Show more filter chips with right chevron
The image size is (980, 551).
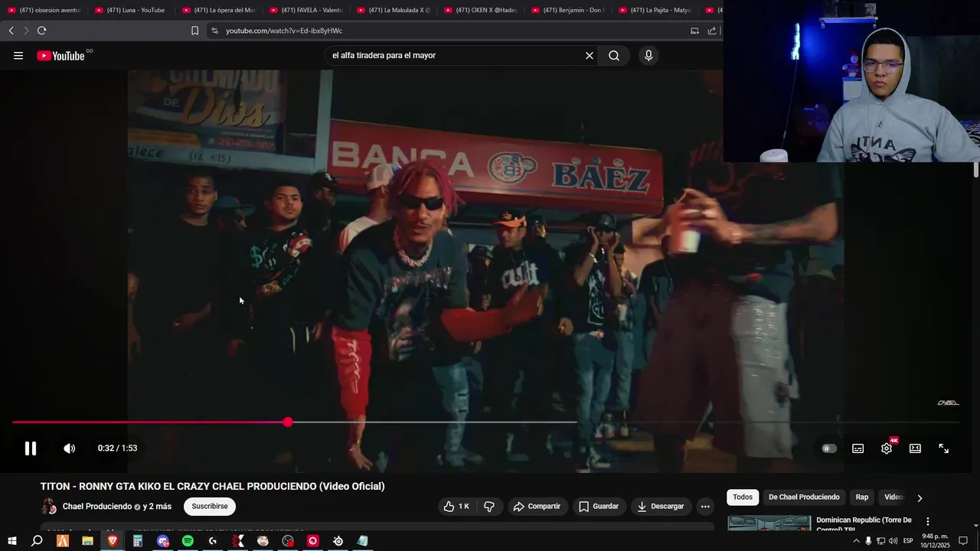(920, 498)
